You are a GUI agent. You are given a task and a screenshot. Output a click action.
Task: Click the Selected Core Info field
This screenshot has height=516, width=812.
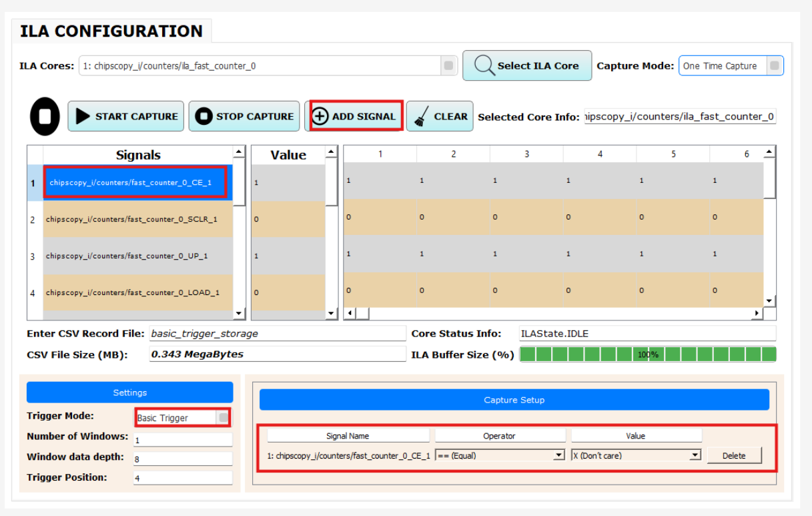coord(680,117)
